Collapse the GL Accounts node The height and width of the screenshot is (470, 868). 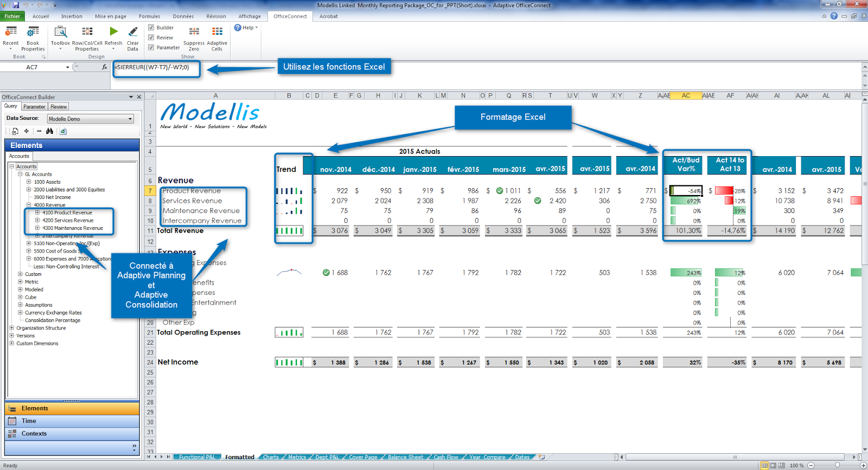point(20,174)
